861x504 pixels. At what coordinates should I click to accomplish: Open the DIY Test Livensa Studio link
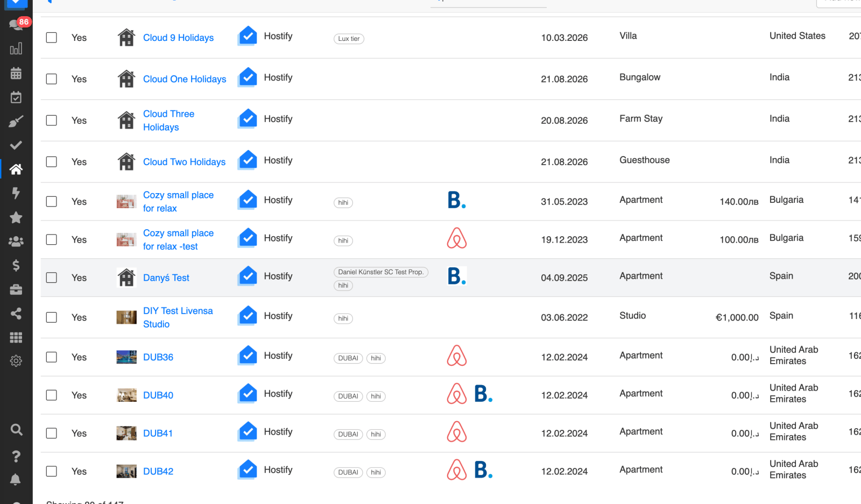pos(178,317)
